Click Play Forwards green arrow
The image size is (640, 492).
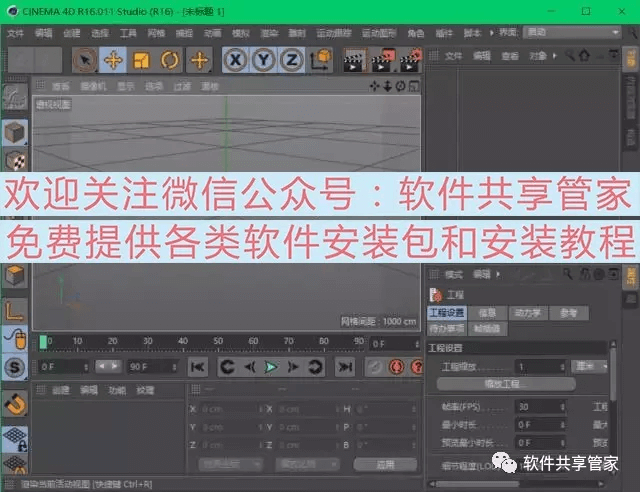[271, 367]
